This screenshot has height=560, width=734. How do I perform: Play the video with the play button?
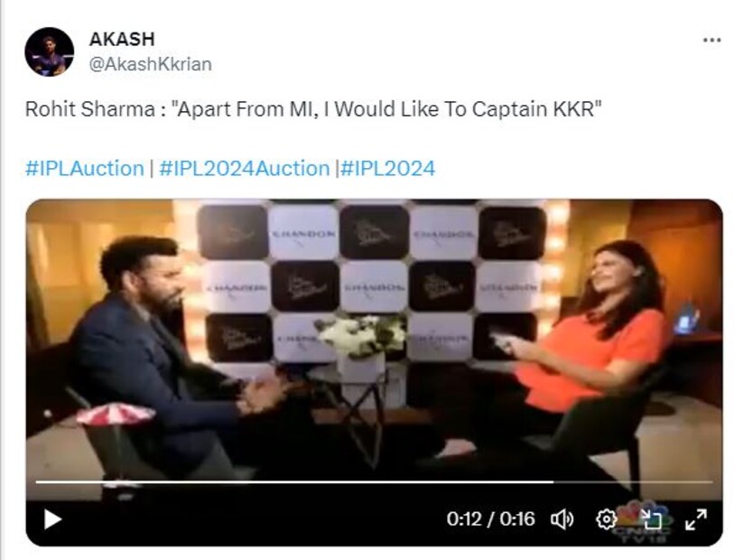coord(52,519)
